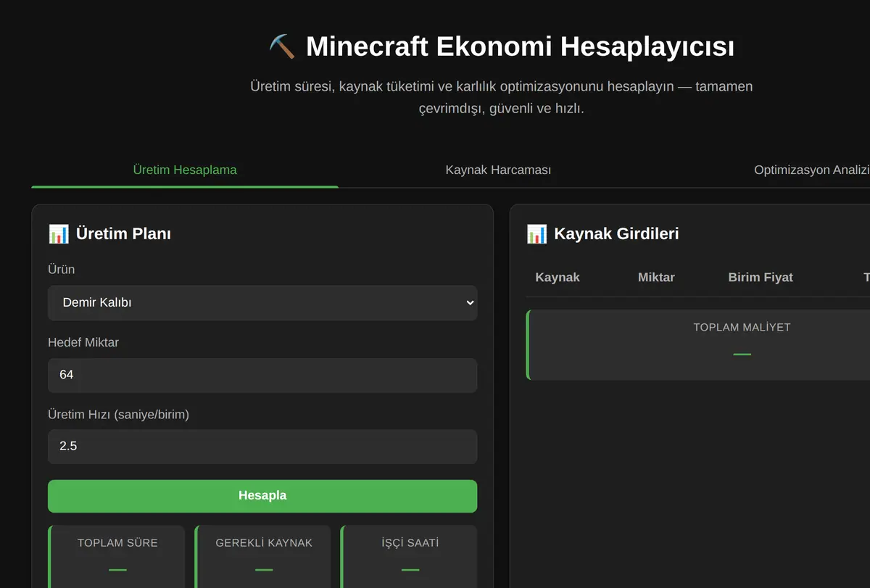Click the chart icon beside Kaynak Girdileri
870x588 pixels.
(x=536, y=233)
